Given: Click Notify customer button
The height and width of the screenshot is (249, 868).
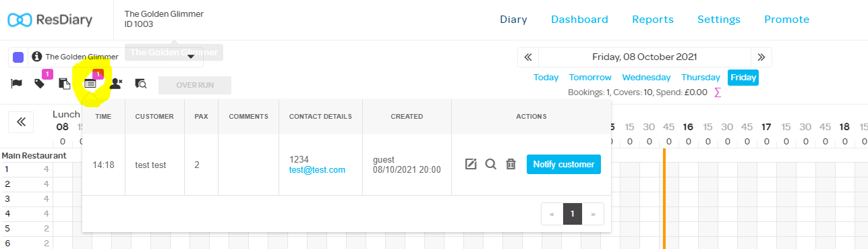Looking at the screenshot, I should click(x=563, y=164).
